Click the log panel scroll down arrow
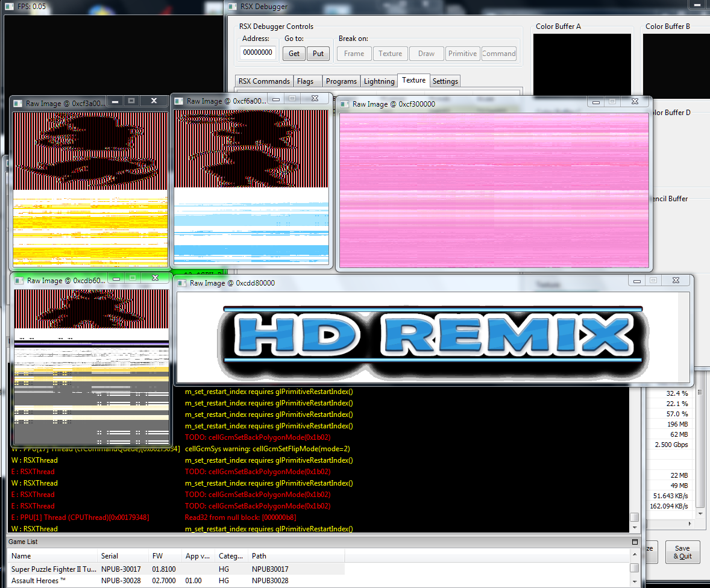The height and width of the screenshot is (588, 710). (x=634, y=527)
